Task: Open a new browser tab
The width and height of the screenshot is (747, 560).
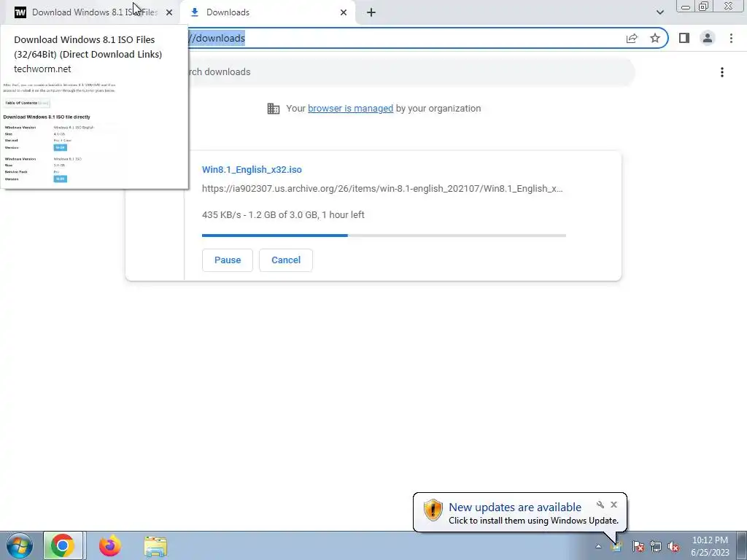Action: click(x=371, y=12)
